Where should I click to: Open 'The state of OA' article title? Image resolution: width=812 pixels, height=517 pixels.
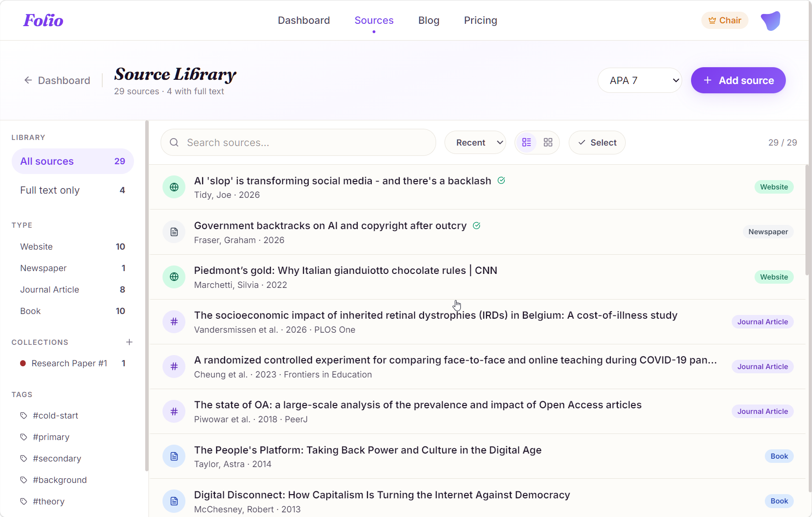click(418, 405)
